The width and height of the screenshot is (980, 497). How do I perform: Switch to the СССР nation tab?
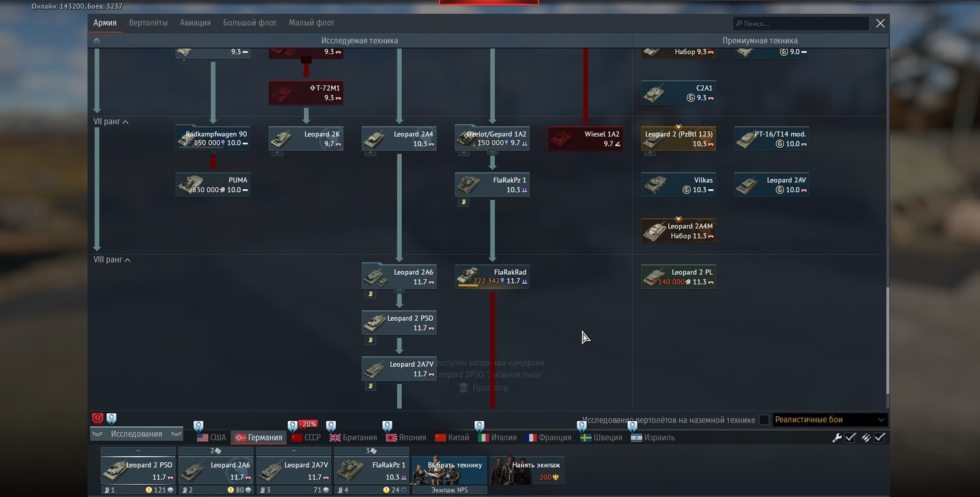click(306, 438)
